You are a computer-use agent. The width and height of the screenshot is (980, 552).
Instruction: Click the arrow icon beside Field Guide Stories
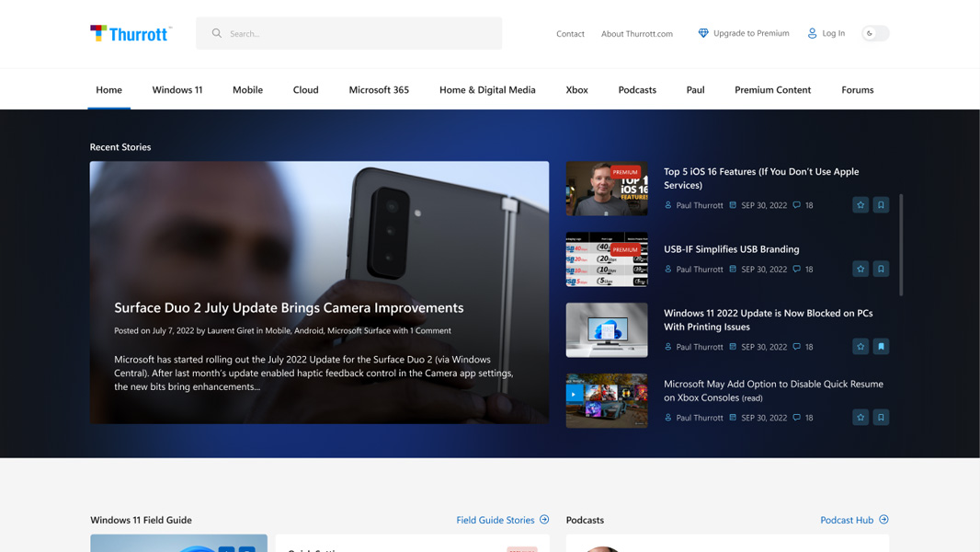[544, 520]
